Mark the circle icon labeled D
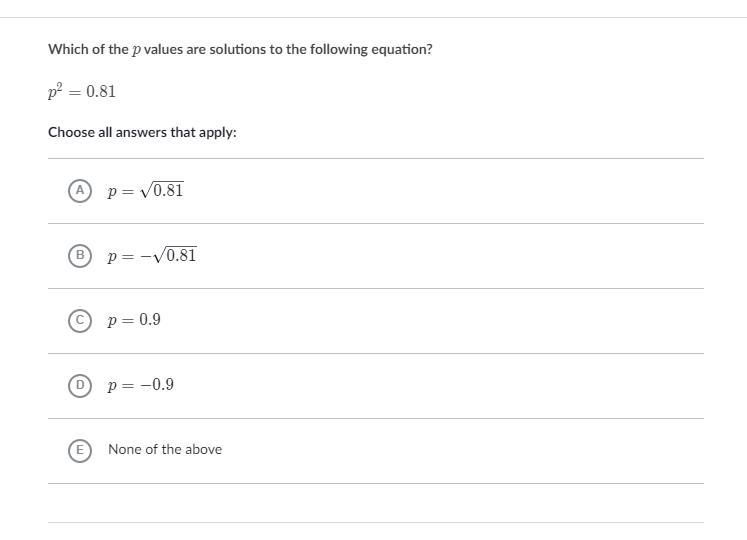The height and width of the screenshot is (540, 747). pyautogui.click(x=80, y=385)
